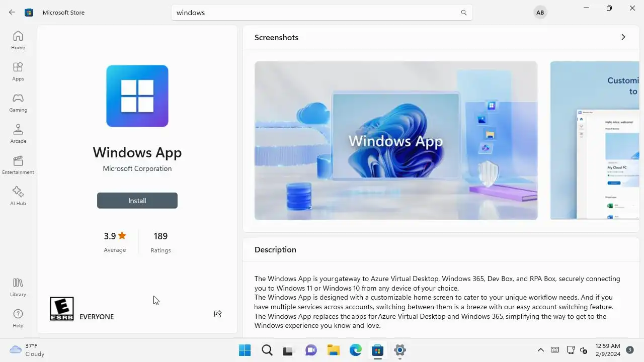Open the clock showing 12:59 AM
The image size is (644, 362).
tap(607, 350)
